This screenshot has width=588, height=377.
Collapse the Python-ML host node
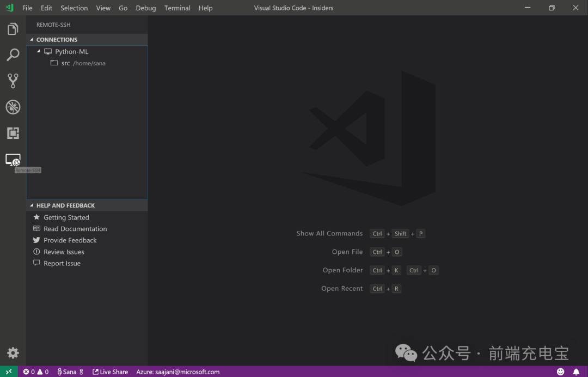click(38, 51)
